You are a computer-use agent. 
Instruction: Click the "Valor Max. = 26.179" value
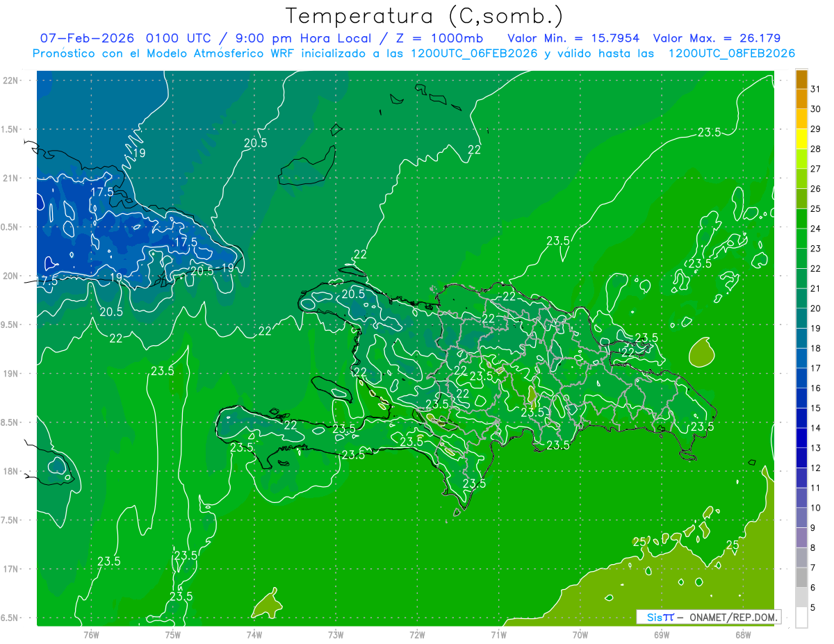[717, 38]
